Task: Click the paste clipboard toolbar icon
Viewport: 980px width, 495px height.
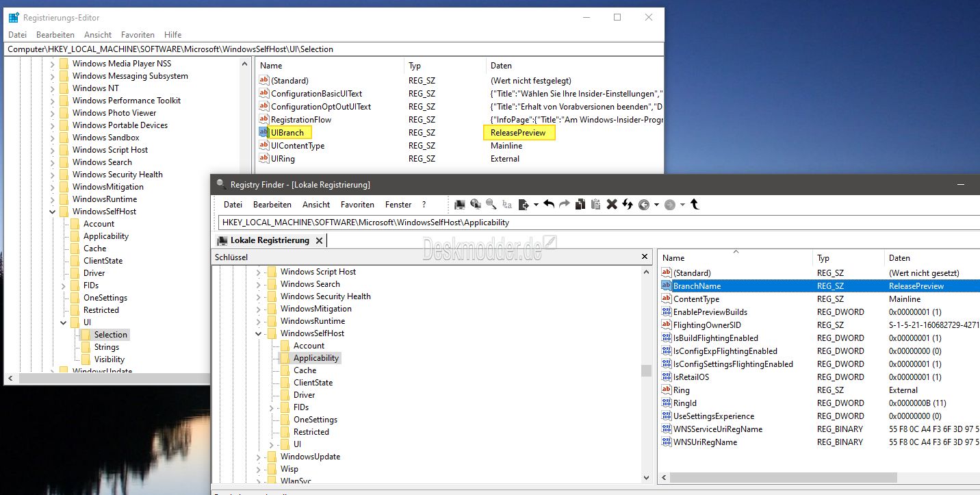Action: pos(595,205)
